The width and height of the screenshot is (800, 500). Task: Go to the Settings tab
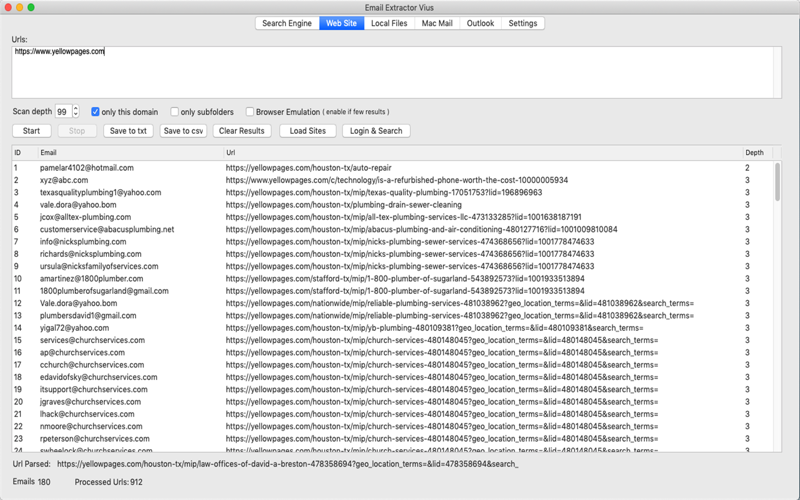522,23
